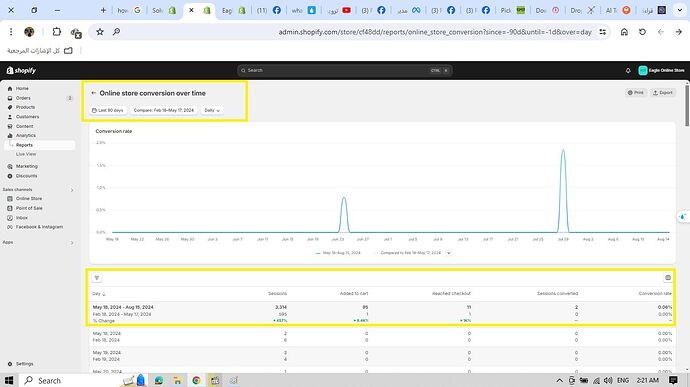Open a new browser tab
This screenshot has width=690, height=387.
pyautogui.click(x=103, y=10)
